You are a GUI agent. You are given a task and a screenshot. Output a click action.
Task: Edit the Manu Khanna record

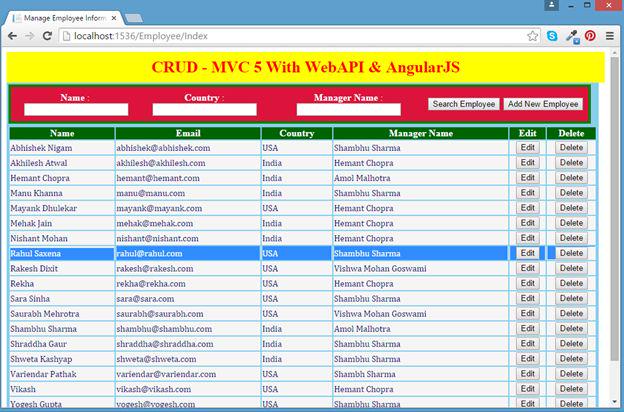point(528,193)
